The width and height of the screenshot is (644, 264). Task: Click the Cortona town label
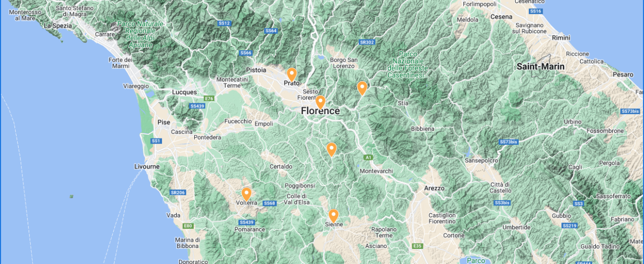(454, 235)
